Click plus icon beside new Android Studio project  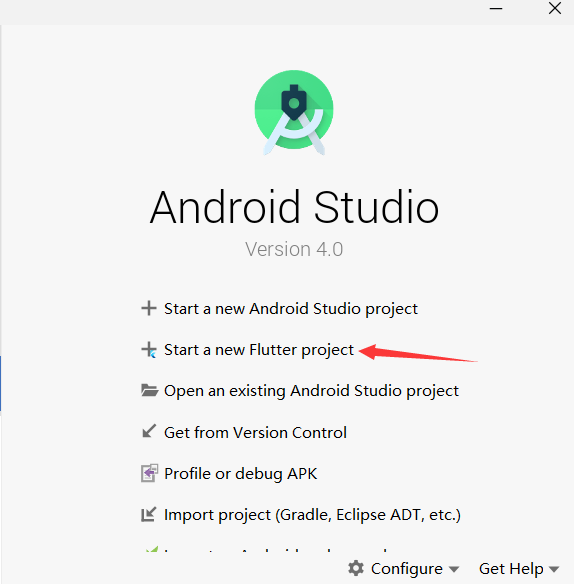pos(149,308)
